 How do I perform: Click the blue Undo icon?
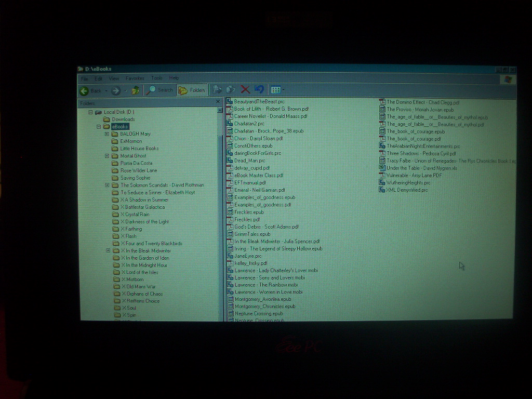pyautogui.click(x=259, y=89)
